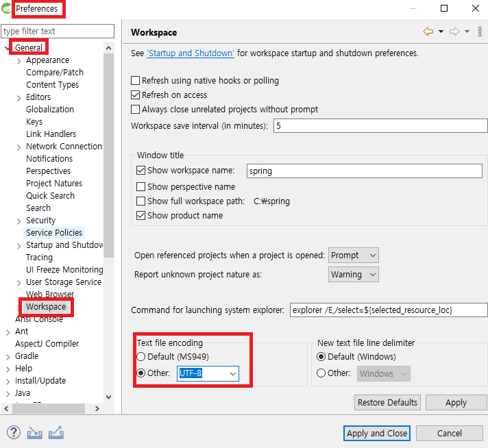Click the export preferences icon
Image resolution: width=488 pixels, height=448 pixels.
click(x=56, y=433)
